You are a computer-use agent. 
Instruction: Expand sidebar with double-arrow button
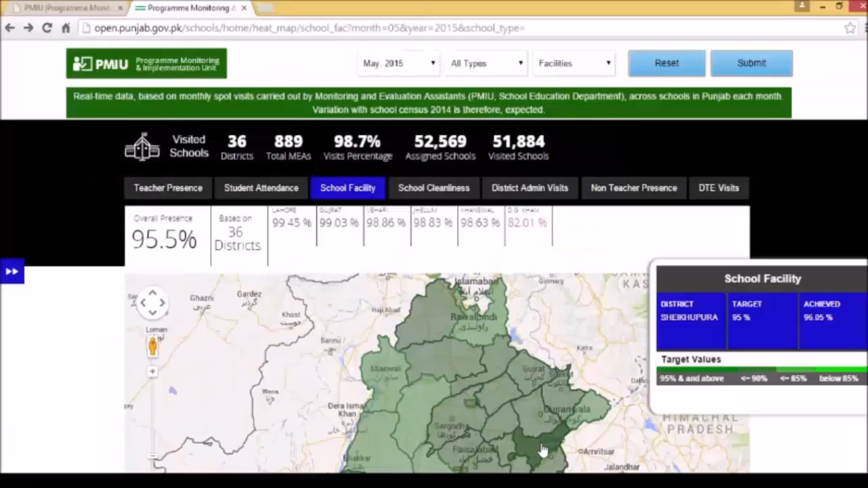coord(12,271)
